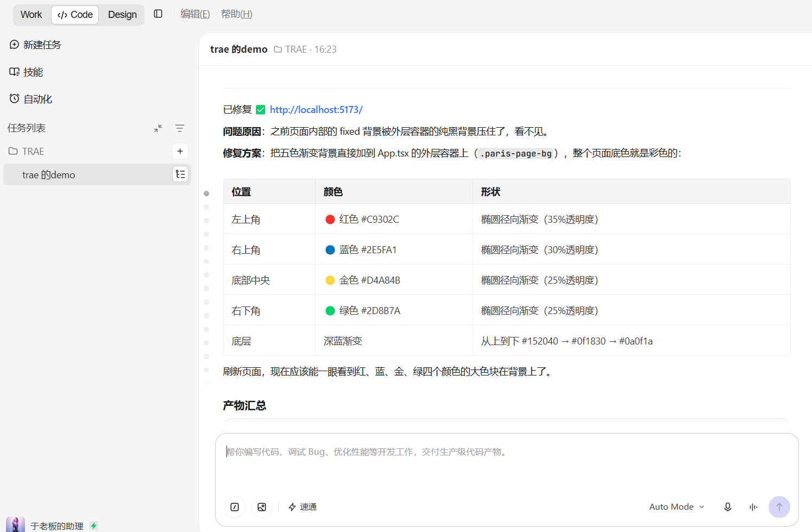Open the 于老板的助理 user profile
Image resolution: width=812 pixels, height=532 pixels.
[x=56, y=526]
